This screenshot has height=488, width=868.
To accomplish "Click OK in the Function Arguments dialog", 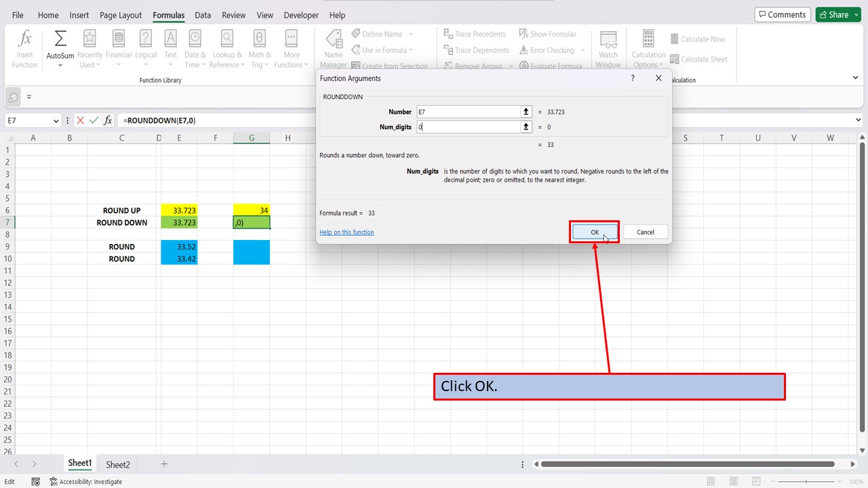I will click(594, 232).
